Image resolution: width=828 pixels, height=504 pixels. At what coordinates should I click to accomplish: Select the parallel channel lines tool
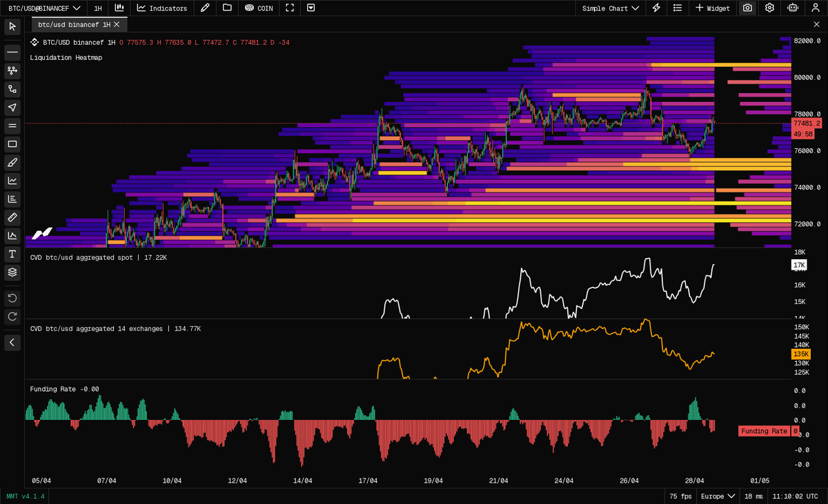[x=12, y=125]
